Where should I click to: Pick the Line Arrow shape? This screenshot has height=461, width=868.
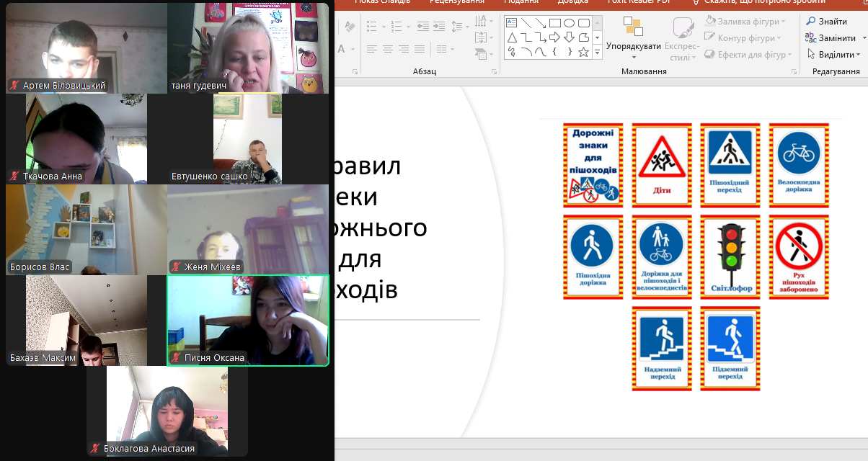click(541, 23)
